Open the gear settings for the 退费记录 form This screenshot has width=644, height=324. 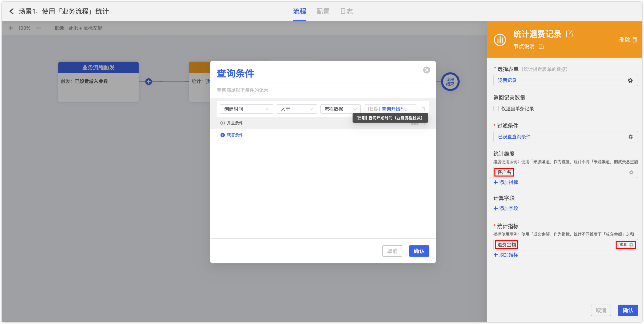(x=630, y=80)
